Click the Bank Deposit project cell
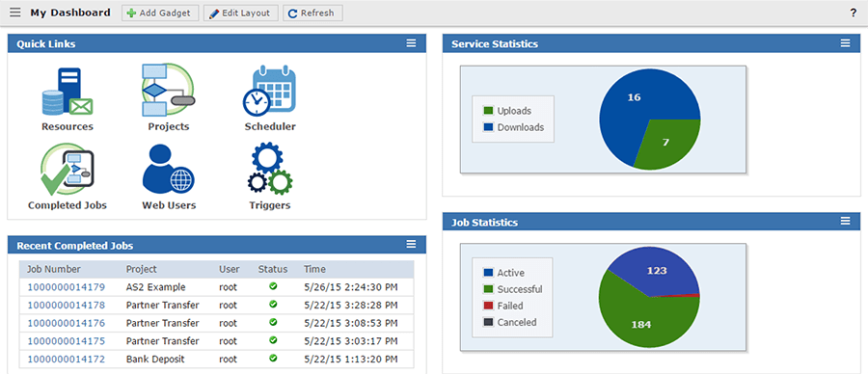The image size is (868, 374). pyautogui.click(x=155, y=360)
